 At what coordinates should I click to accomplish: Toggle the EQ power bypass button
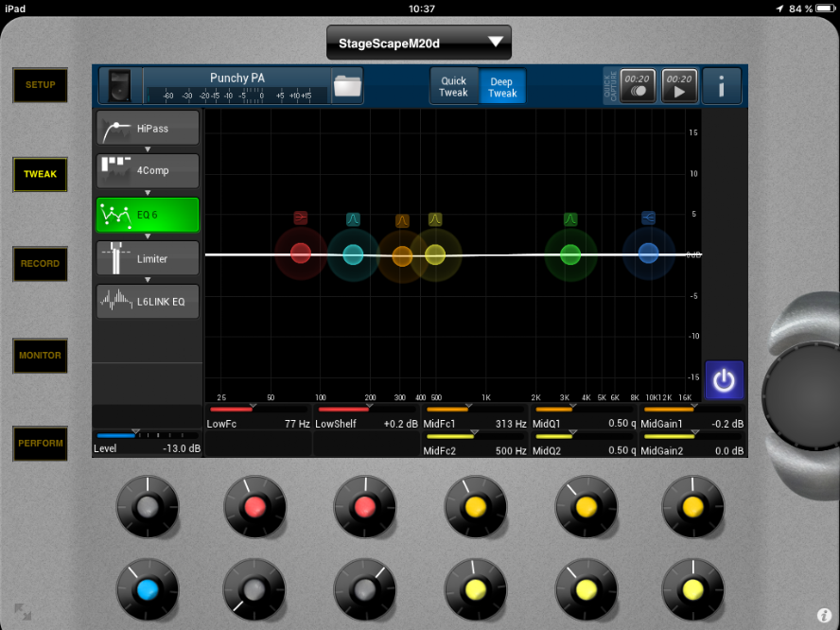coord(724,380)
